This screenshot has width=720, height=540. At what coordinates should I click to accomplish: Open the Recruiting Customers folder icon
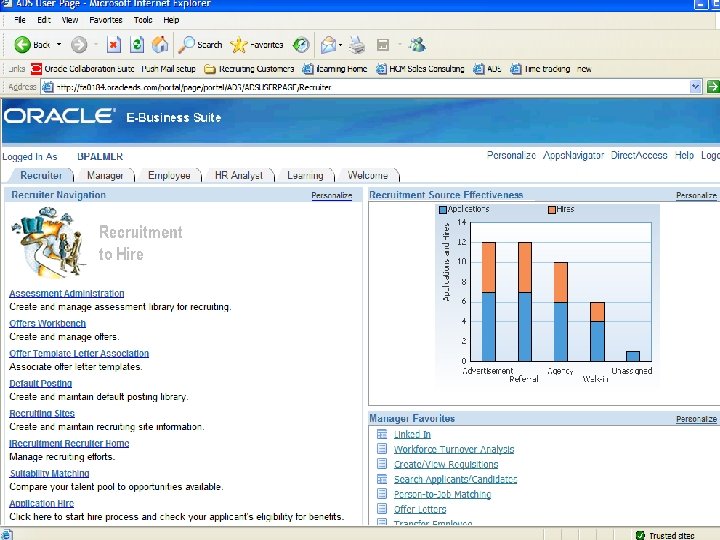210,69
